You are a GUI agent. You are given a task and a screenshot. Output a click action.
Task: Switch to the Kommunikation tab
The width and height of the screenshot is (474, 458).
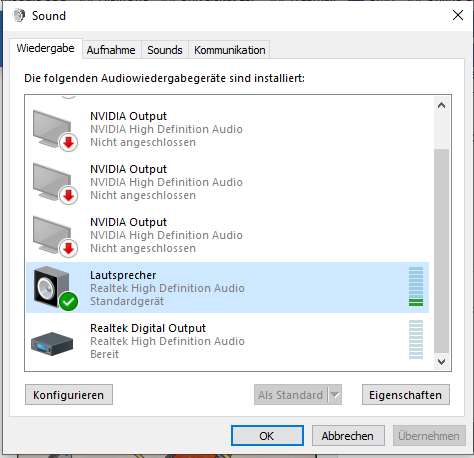coord(230,50)
